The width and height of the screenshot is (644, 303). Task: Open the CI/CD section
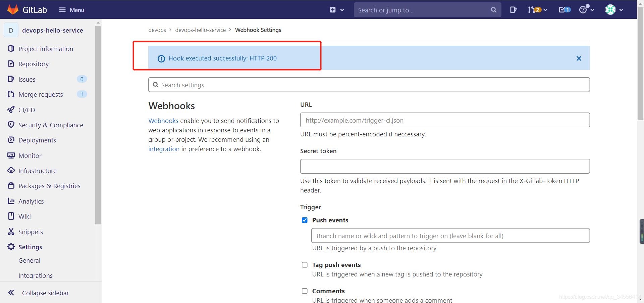(x=26, y=110)
